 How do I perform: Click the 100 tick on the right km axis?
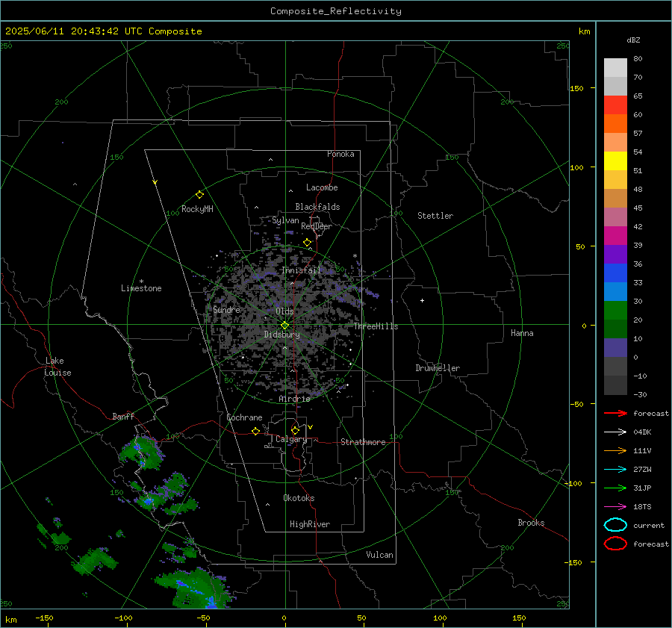coord(577,167)
